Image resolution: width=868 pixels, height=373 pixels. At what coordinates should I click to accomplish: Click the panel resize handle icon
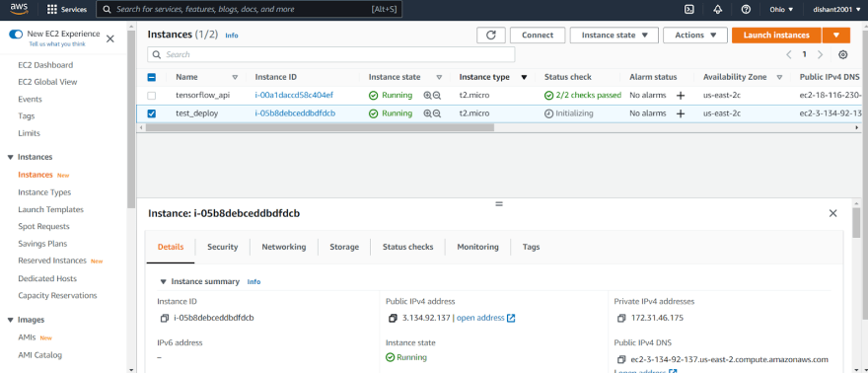[499, 203]
